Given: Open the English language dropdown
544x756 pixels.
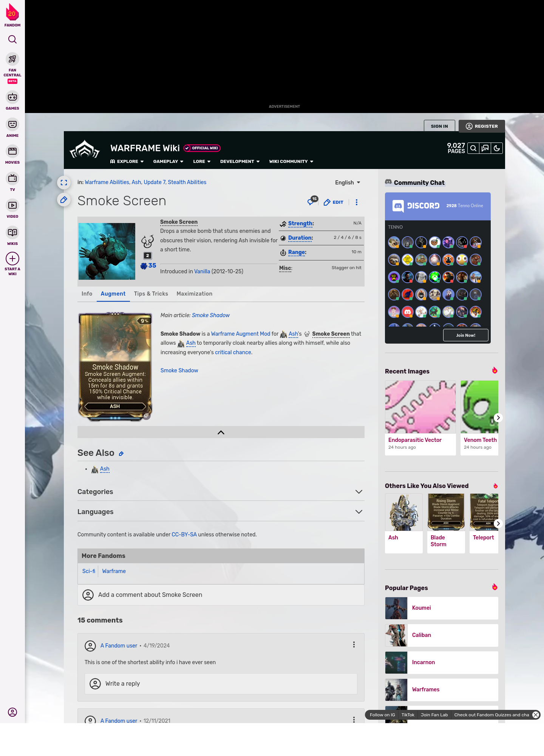Looking at the screenshot, I should click(348, 183).
